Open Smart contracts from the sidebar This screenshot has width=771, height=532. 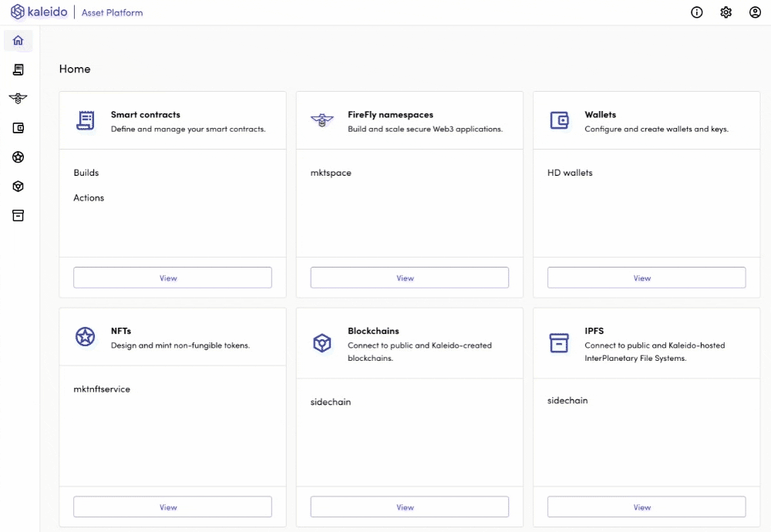pyautogui.click(x=19, y=70)
